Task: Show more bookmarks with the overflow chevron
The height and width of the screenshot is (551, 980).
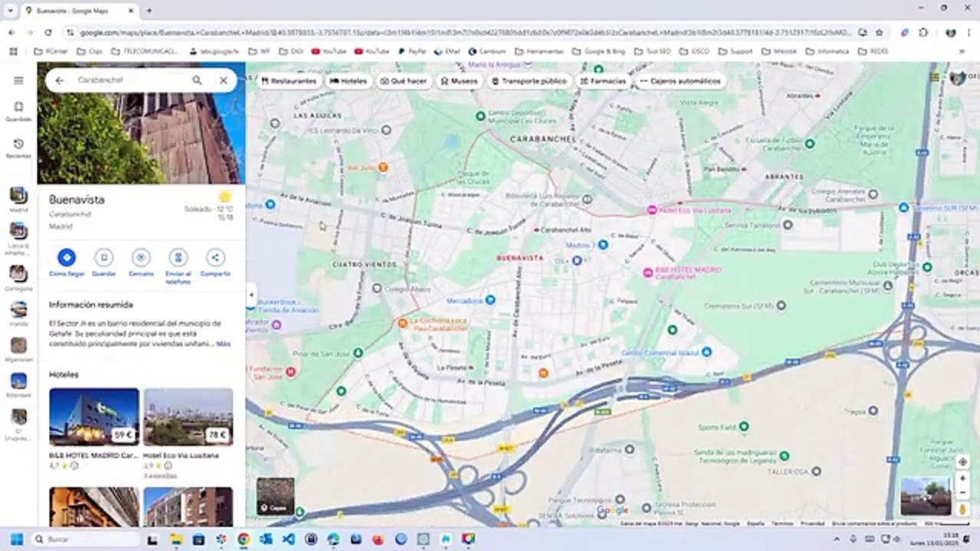Action: point(962,51)
